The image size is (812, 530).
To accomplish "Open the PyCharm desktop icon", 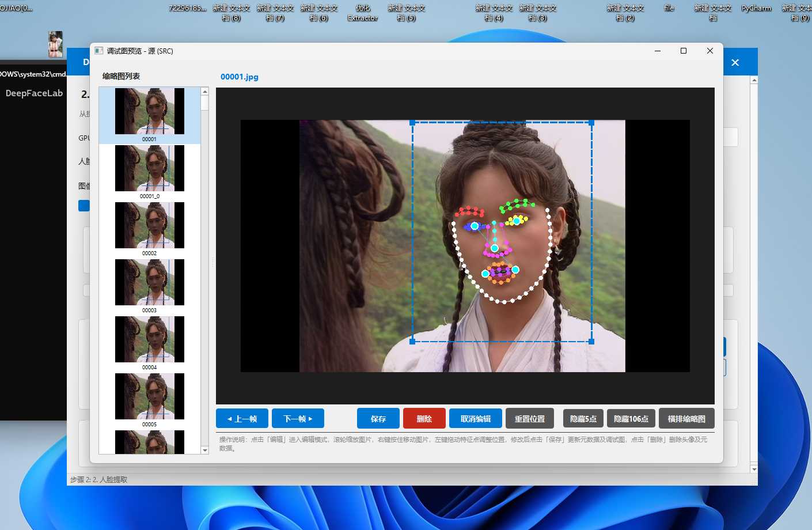I will 756,8.
